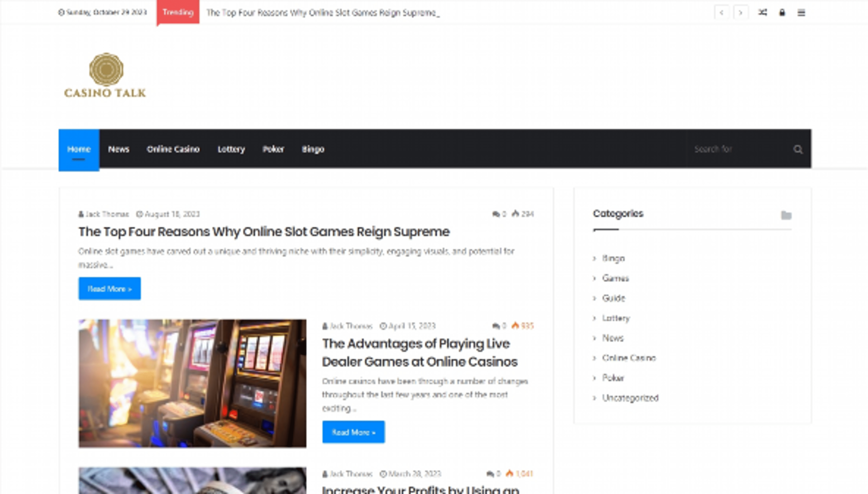Open the Poker navigation link
The image size is (868, 494).
273,149
